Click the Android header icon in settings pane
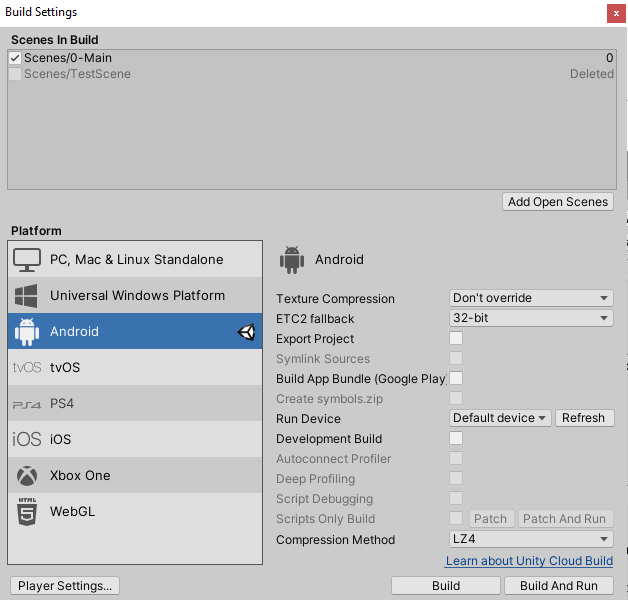This screenshot has height=600, width=628. pos(292,260)
